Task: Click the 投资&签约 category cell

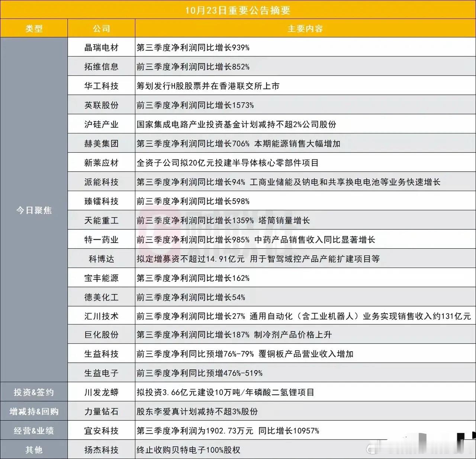Action: (x=34, y=392)
